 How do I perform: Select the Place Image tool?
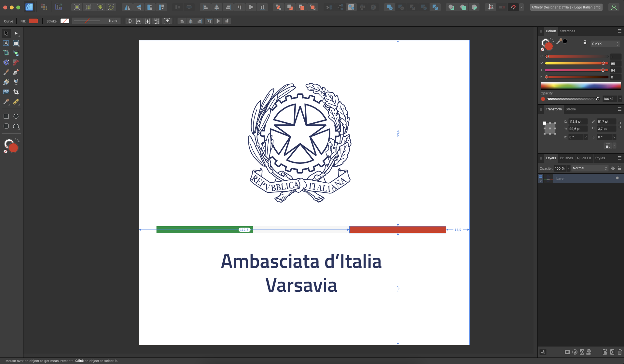pyautogui.click(x=6, y=92)
